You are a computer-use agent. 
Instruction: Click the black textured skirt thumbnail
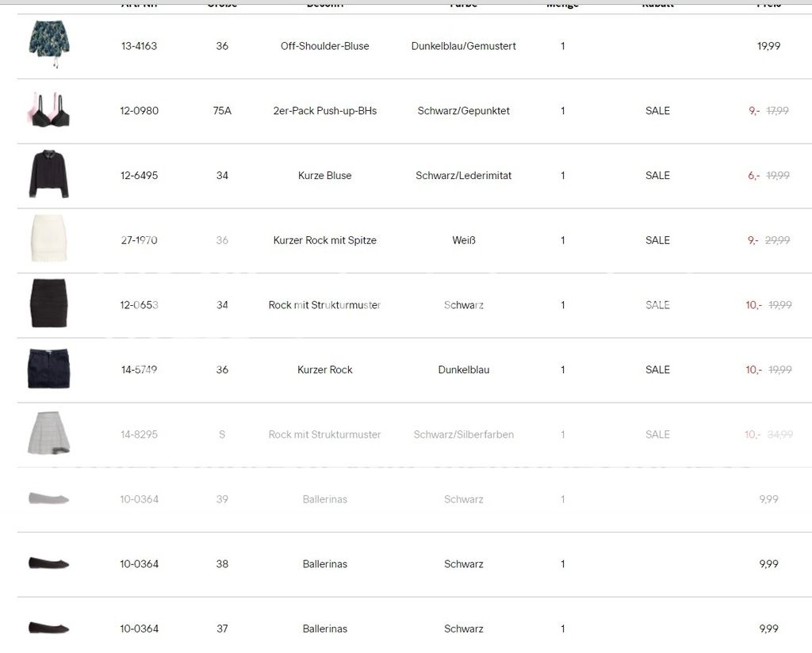48,304
